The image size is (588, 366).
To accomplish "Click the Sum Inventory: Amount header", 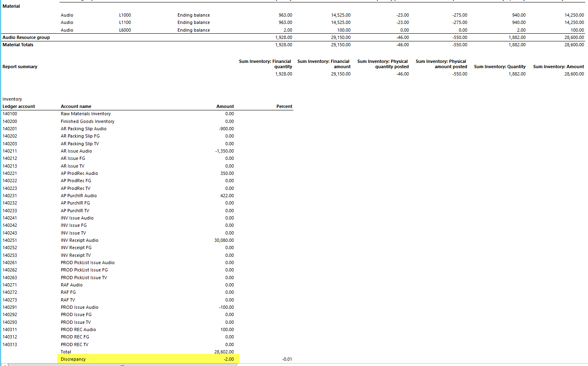I will click(x=558, y=67).
